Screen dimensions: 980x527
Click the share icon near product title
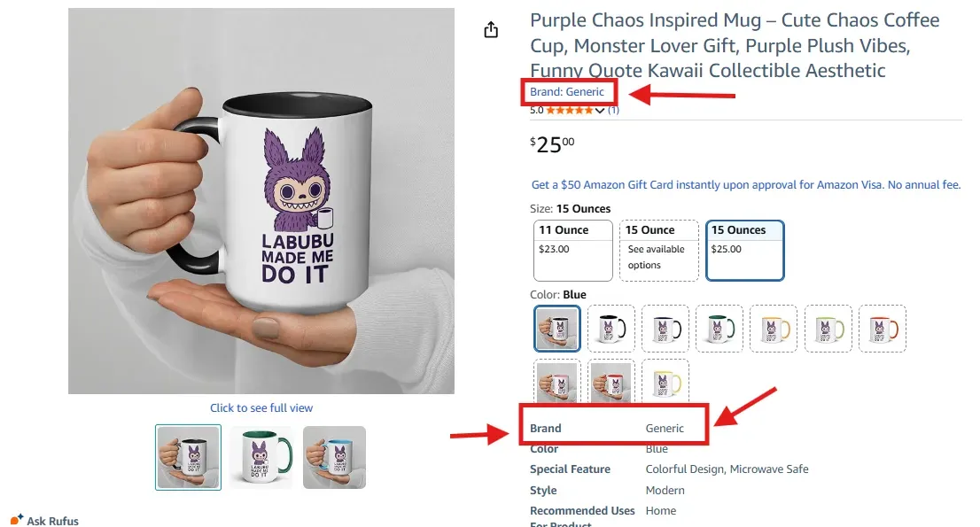tap(491, 29)
